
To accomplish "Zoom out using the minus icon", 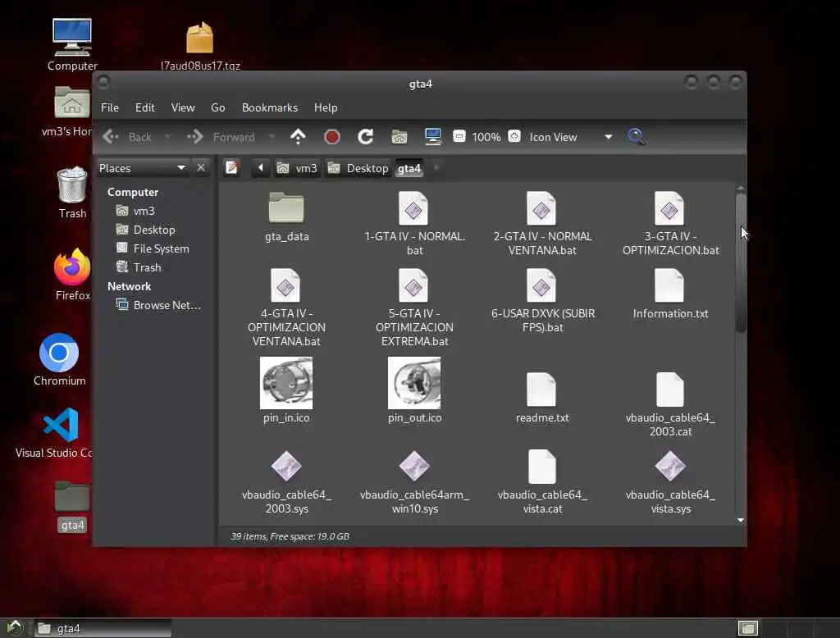I will click(x=459, y=136).
